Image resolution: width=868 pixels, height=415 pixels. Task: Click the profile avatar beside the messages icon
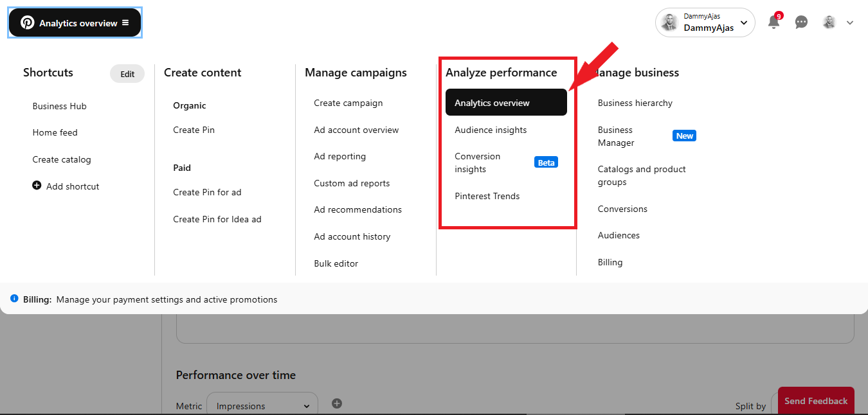click(x=829, y=22)
